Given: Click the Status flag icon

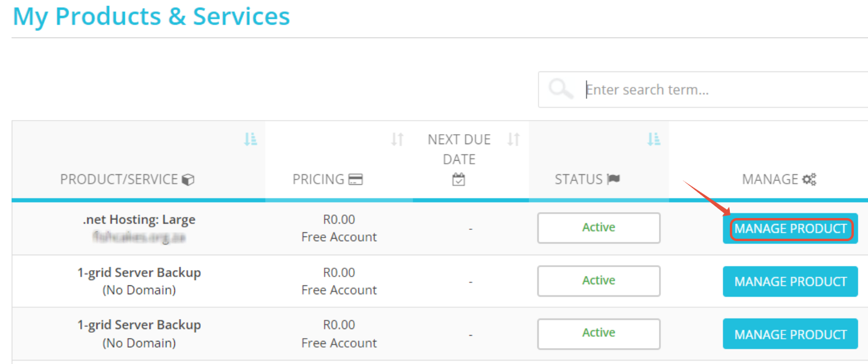Looking at the screenshot, I should (614, 179).
